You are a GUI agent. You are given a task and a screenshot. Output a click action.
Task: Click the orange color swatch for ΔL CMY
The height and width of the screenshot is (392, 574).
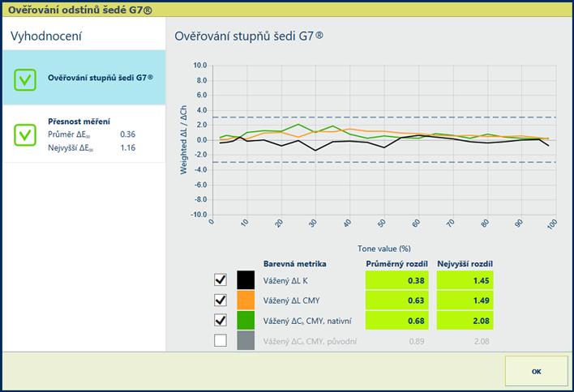246,300
